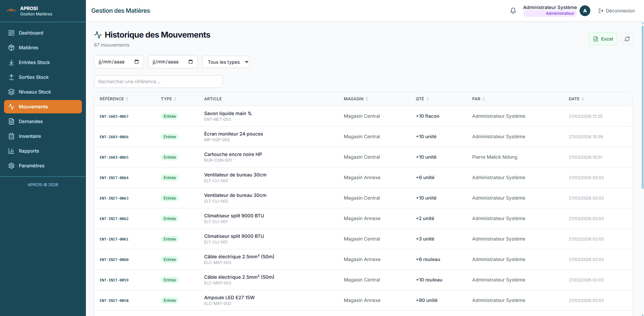Click the Paramètres gear icon
The width and height of the screenshot is (644, 316).
(x=11, y=166)
